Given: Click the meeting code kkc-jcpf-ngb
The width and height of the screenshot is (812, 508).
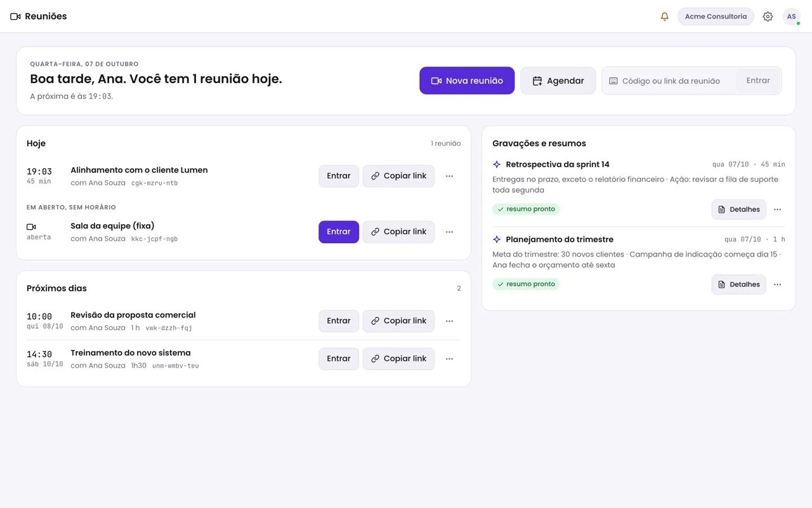Looking at the screenshot, I should click(x=155, y=239).
